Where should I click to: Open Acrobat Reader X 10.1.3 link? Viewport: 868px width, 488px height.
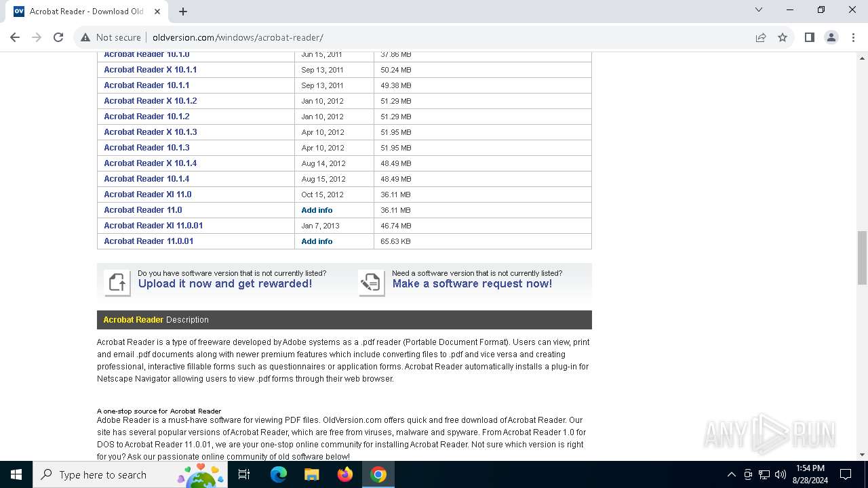pos(151,131)
